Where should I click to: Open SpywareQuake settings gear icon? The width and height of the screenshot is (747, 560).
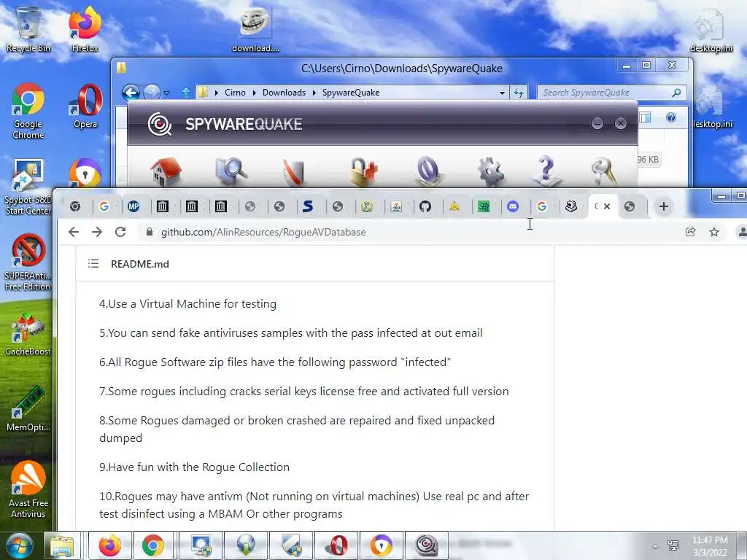(491, 171)
